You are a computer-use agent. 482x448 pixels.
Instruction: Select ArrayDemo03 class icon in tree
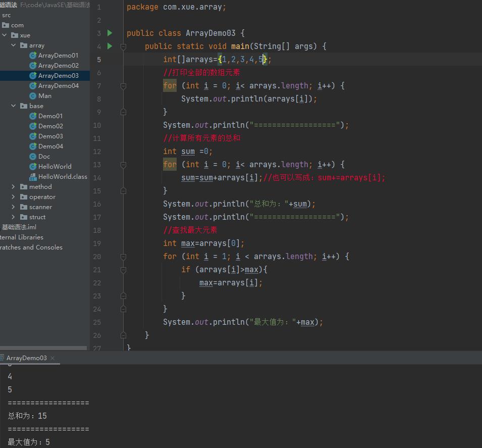pos(33,76)
